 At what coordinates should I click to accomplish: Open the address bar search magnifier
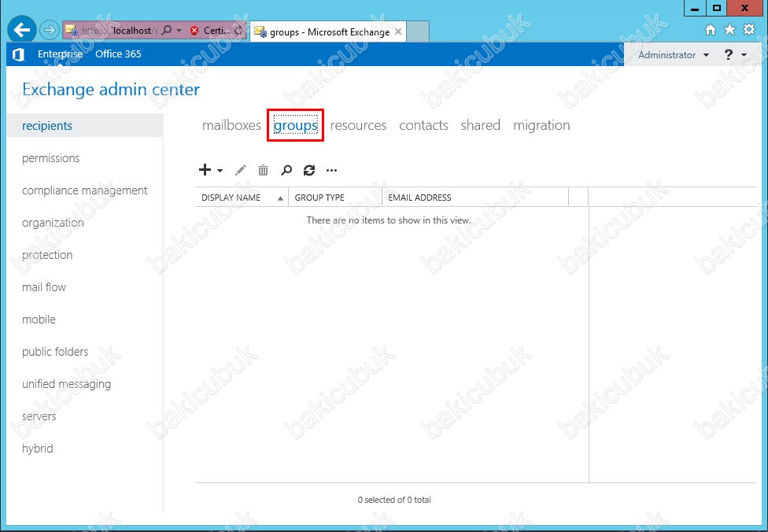[x=167, y=31]
